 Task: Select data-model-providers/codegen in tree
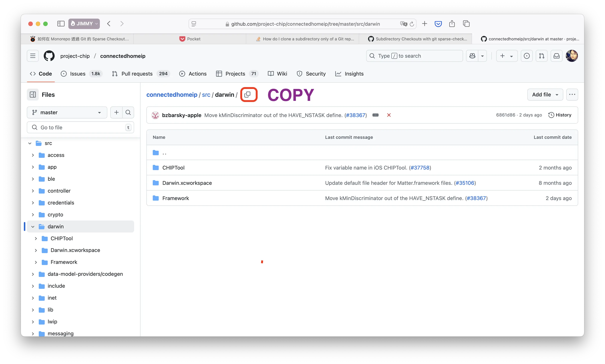pos(85,274)
